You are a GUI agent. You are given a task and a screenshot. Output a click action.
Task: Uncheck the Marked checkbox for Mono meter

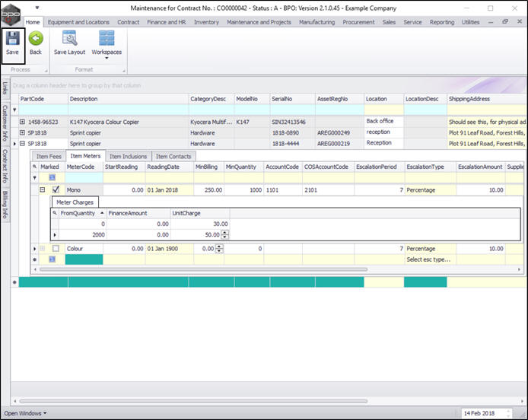click(56, 190)
